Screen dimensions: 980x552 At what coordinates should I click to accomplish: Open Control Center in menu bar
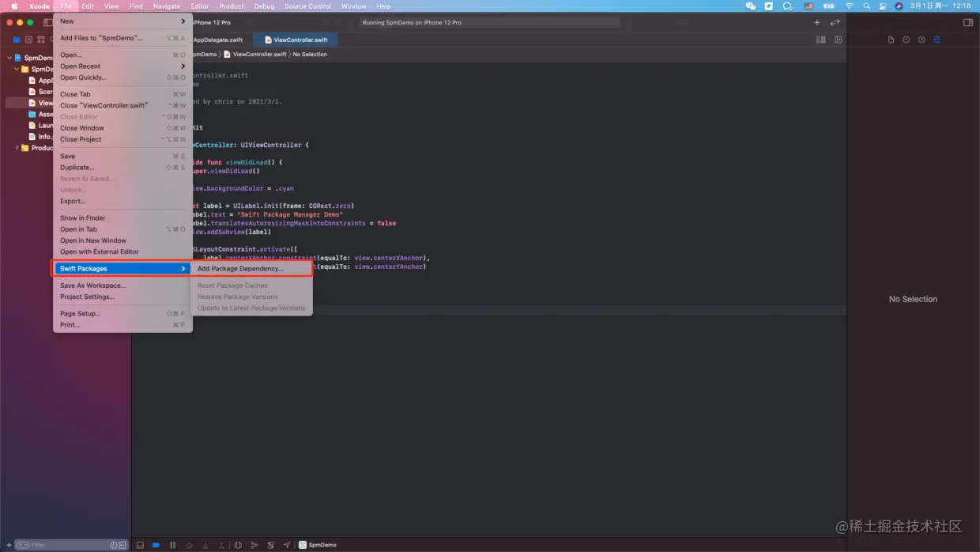[883, 6]
